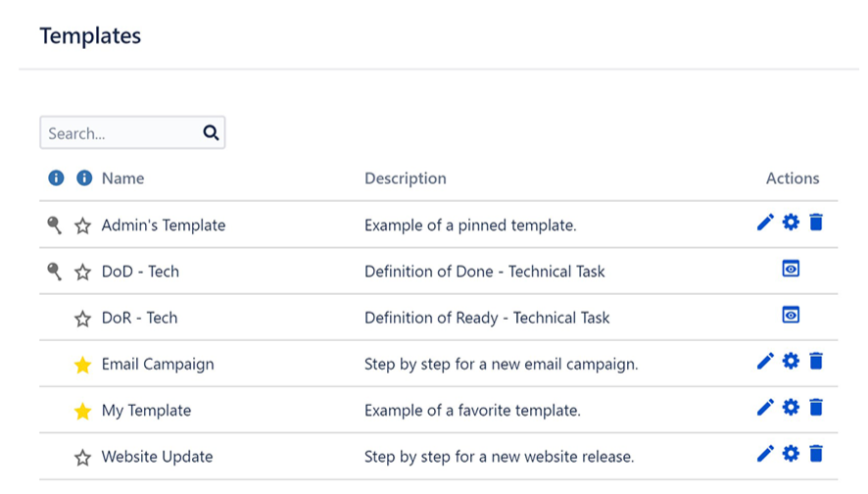Click the first info icon in header
The image size is (868, 494).
pyautogui.click(x=56, y=178)
